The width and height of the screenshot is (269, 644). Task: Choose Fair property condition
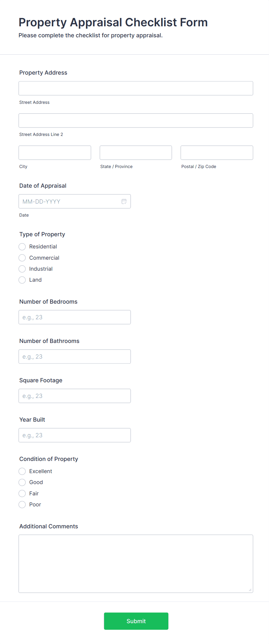pos(22,493)
